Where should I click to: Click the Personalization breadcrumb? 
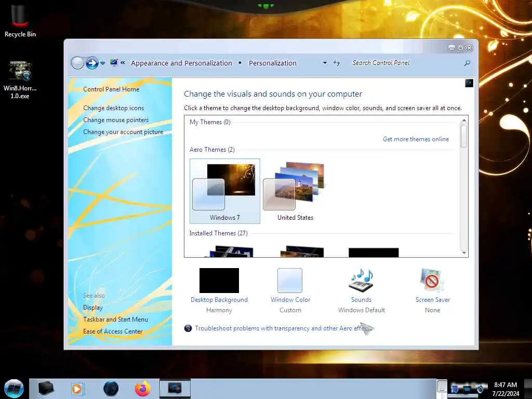[273, 63]
